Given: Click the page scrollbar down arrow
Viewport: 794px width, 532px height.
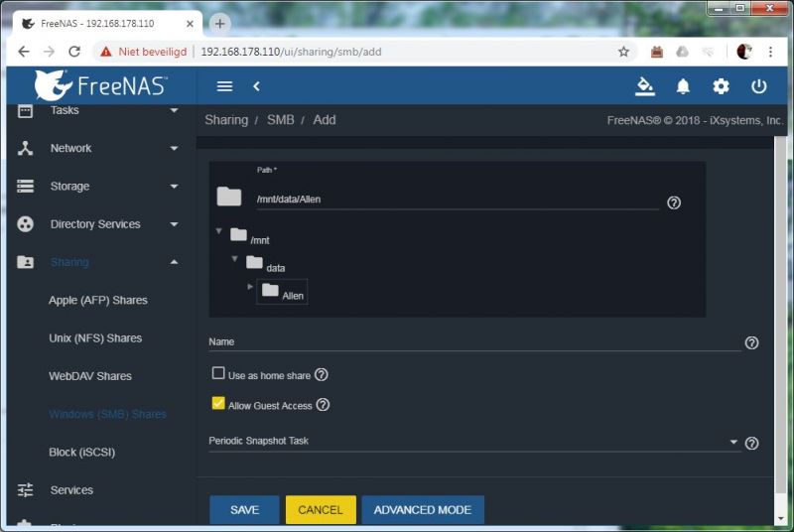Looking at the screenshot, I should 781,519.
